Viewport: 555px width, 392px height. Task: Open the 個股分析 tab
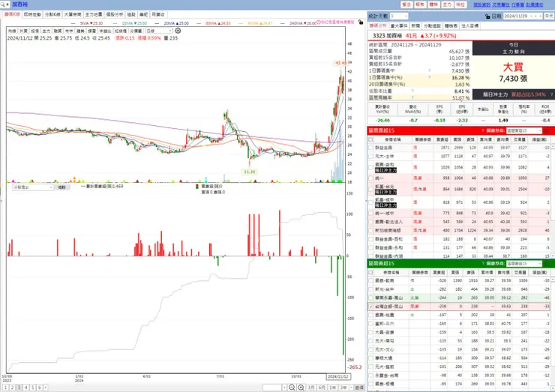pyautogui.click(x=115, y=14)
